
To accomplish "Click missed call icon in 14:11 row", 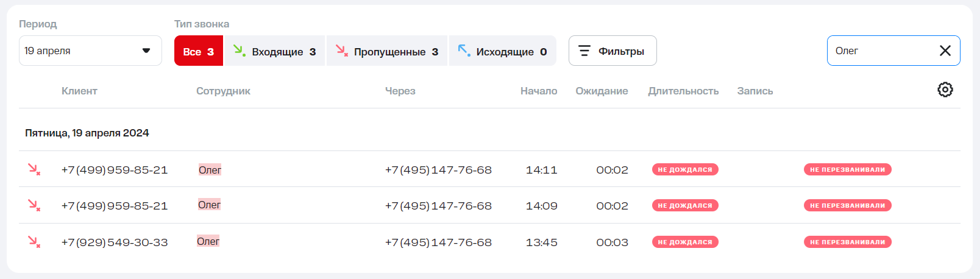I will pos(34,169).
